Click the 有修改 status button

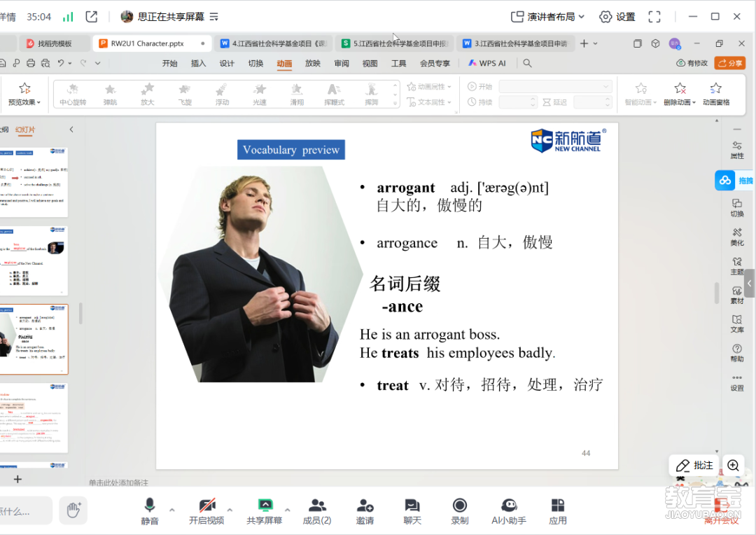pyautogui.click(x=692, y=63)
